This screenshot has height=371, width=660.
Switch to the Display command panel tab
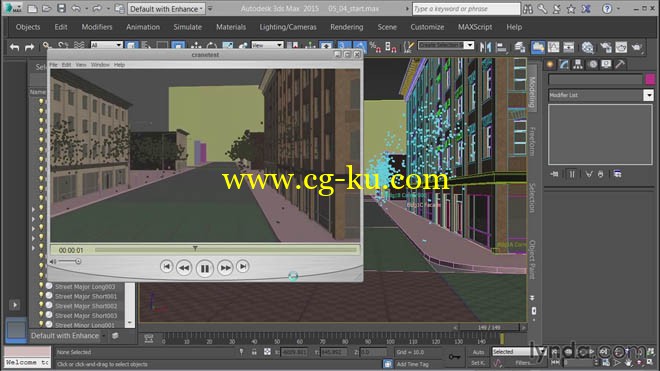click(606, 64)
